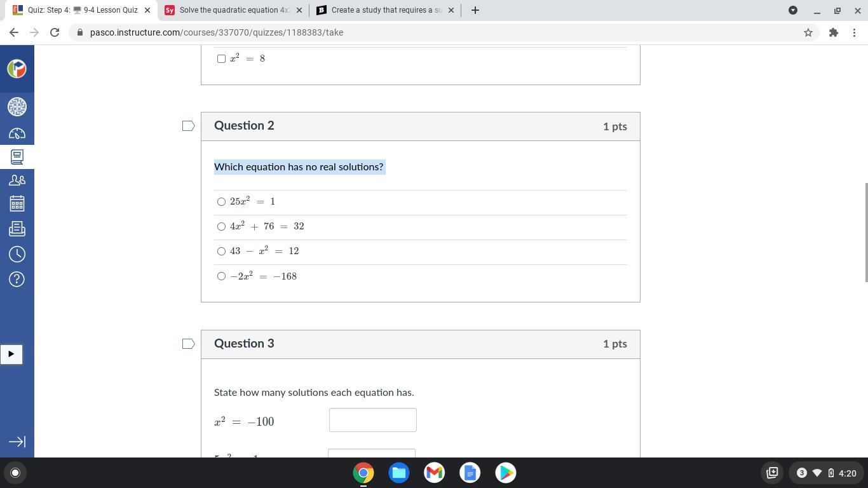Close the Symbolab quadratic equation tab
Image resolution: width=868 pixels, height=488 pixels.
tap(299, 10)
